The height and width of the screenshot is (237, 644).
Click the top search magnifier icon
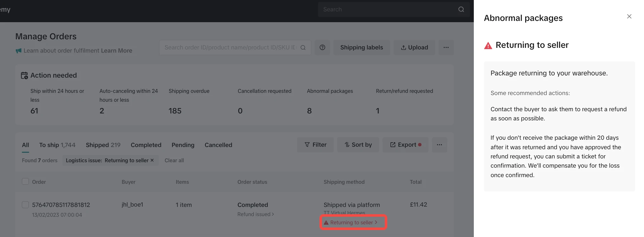461,10
